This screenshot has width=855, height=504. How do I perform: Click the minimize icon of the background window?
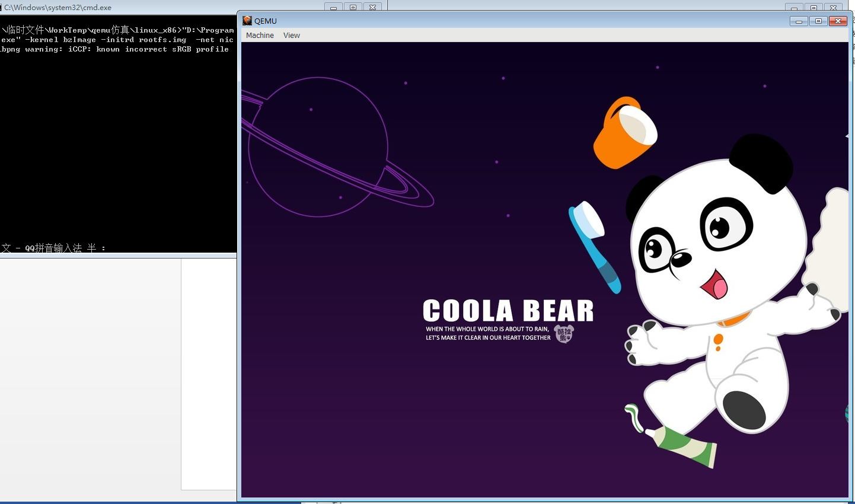[x=795, y=7]
